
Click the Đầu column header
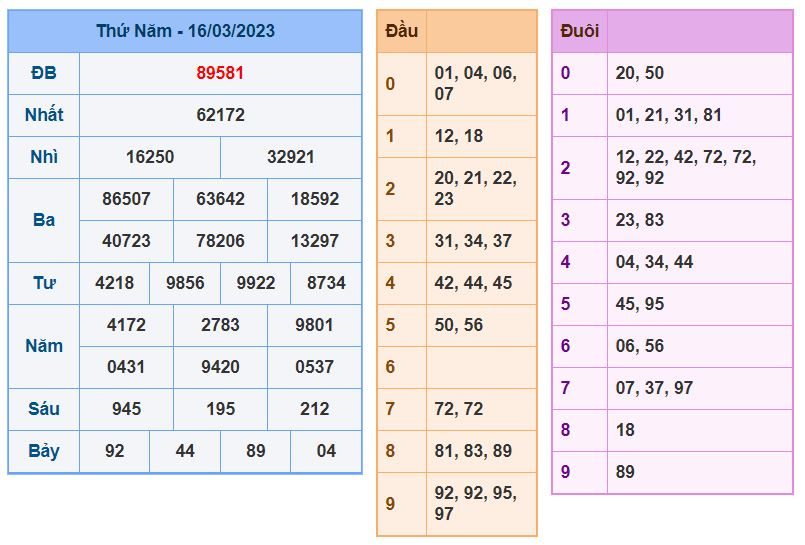[401, 31]
